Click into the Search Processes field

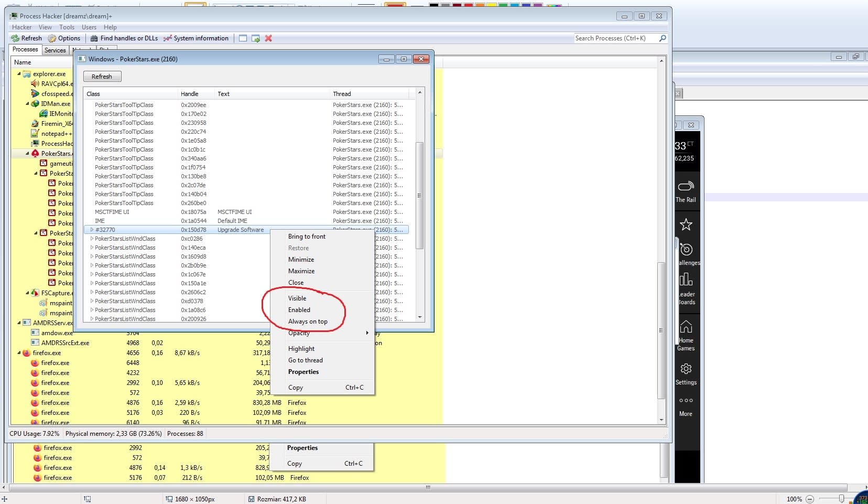point(615,38)
